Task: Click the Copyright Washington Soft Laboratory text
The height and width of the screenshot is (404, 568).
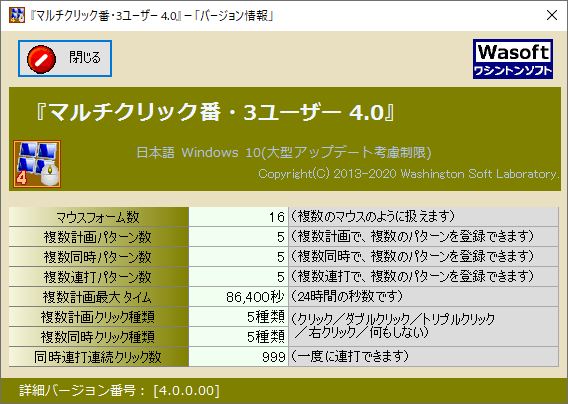Action: [408, 174]
